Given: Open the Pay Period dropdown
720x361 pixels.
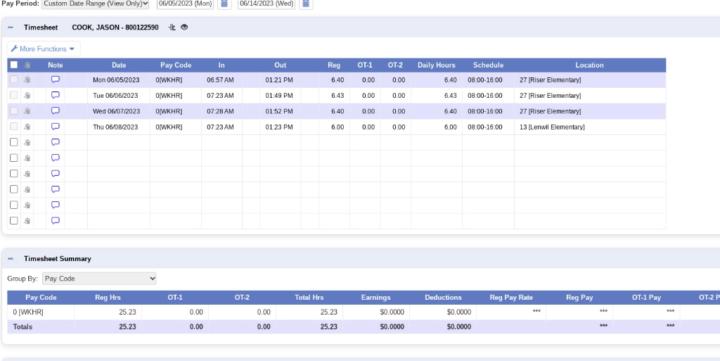Looking at the screenshot, I should [96, 4].
